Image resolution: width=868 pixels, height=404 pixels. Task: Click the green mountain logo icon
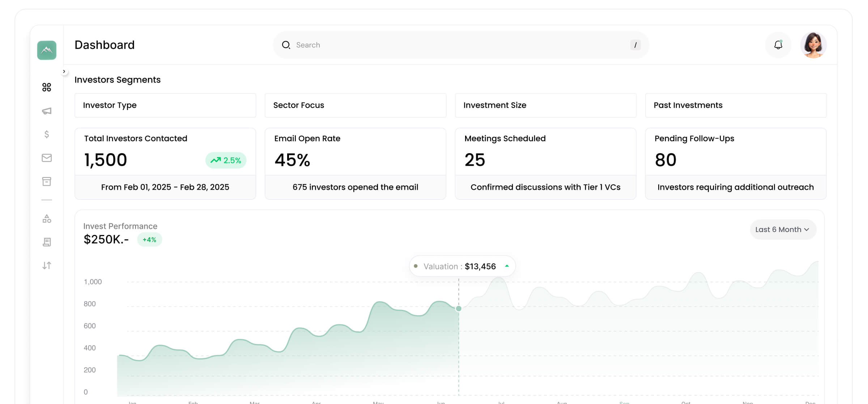pos(47,50)
